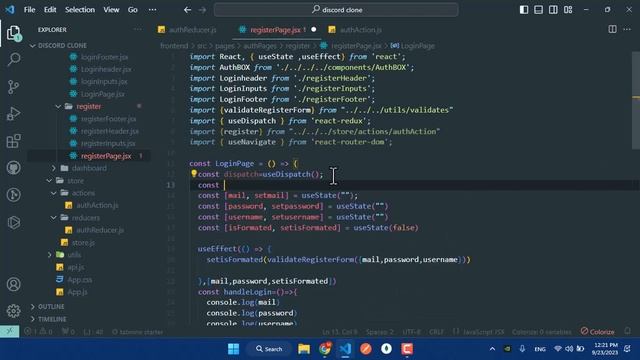Go forward with the right arrow
The image size is (640, 360).
tap(202, 10)
